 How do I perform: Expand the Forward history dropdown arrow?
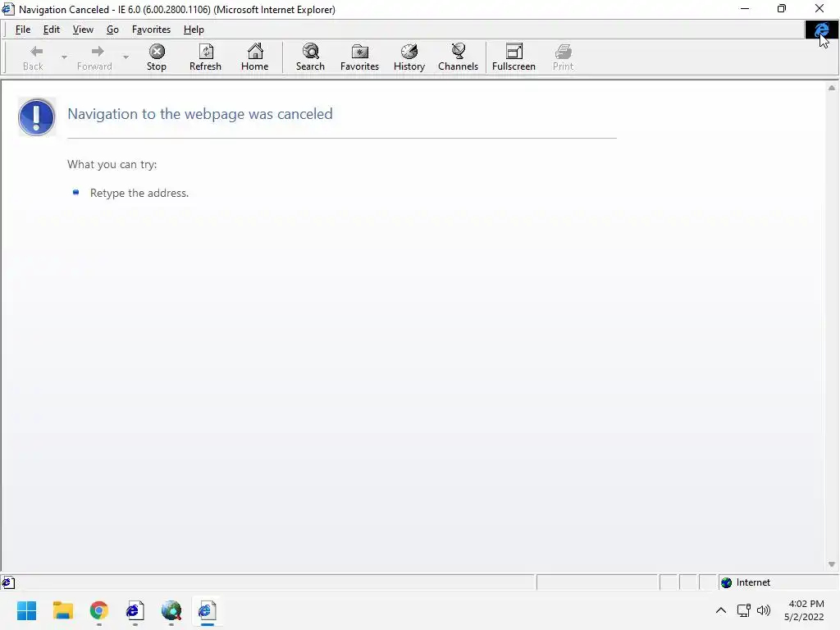pos(126,57)
